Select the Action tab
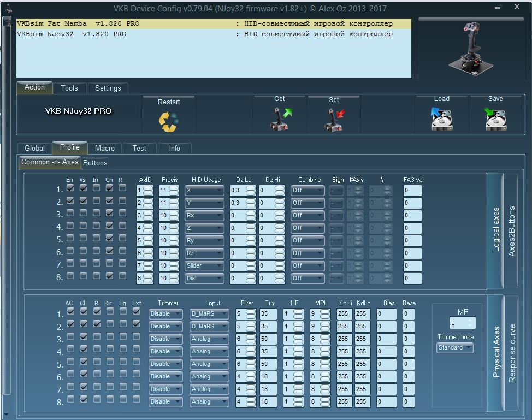Image resolution: width=532 pixels, height=420 pixels. (x=34, y=87)
